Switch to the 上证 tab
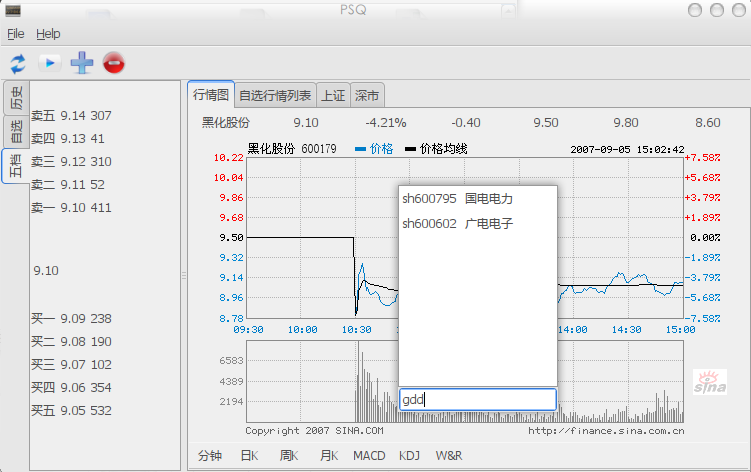Image resolution: width=751 pixels, height=472 pixels. [333, 95]
